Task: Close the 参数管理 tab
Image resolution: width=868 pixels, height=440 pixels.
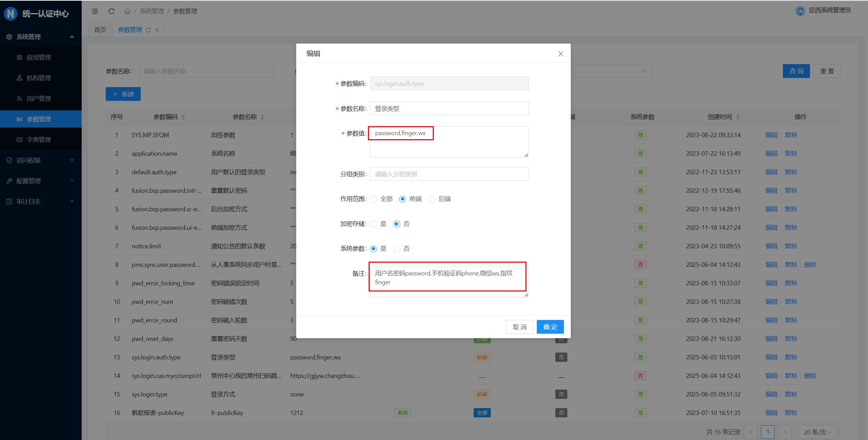Action: click(157, 30)
